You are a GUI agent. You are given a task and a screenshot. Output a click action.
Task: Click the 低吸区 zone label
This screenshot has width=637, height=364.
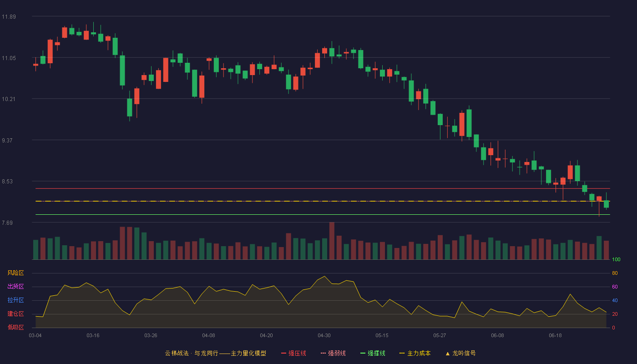[x=15, y=327]
